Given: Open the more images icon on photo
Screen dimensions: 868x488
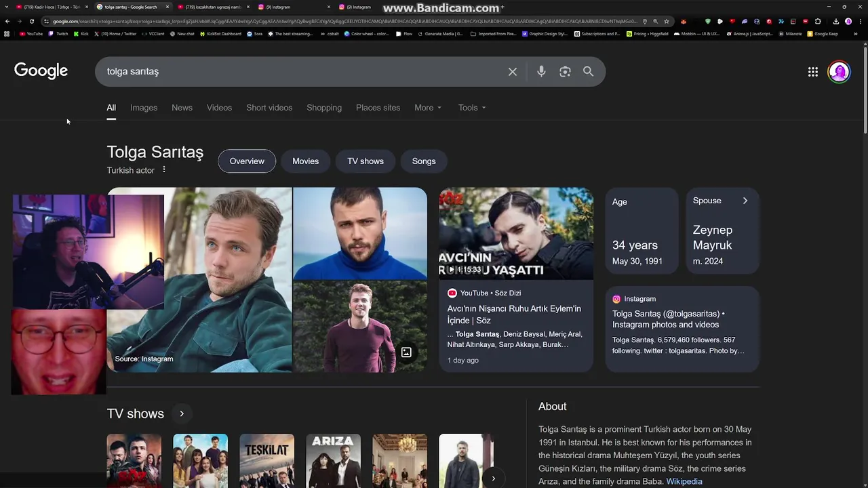Looking at the screenshot, I should (406, 352).
